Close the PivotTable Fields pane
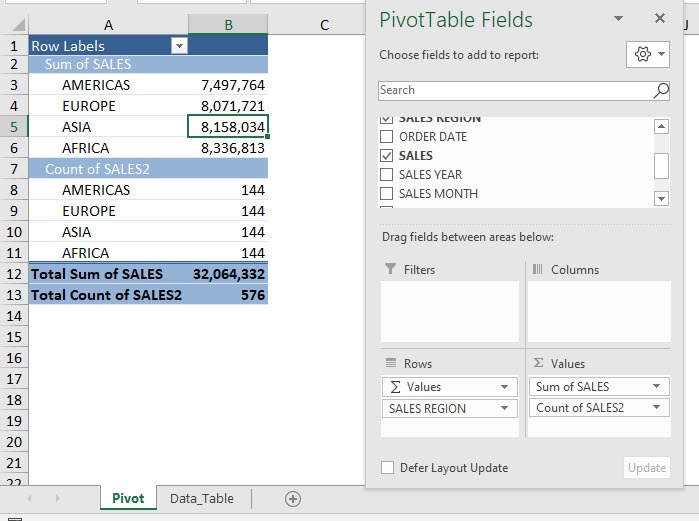This screenshot has height=521, width=699. point(660,18)
